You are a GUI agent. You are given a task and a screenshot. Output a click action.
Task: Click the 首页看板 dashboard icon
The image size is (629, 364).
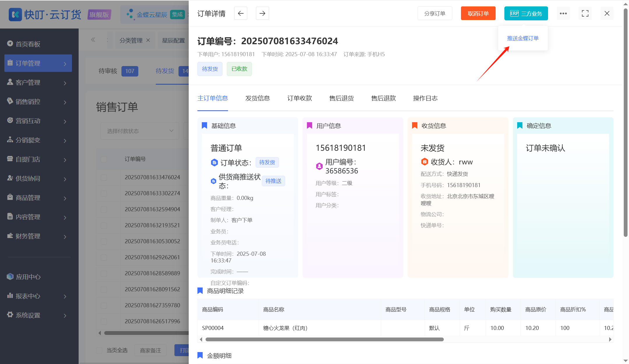[x=10, y=44]
